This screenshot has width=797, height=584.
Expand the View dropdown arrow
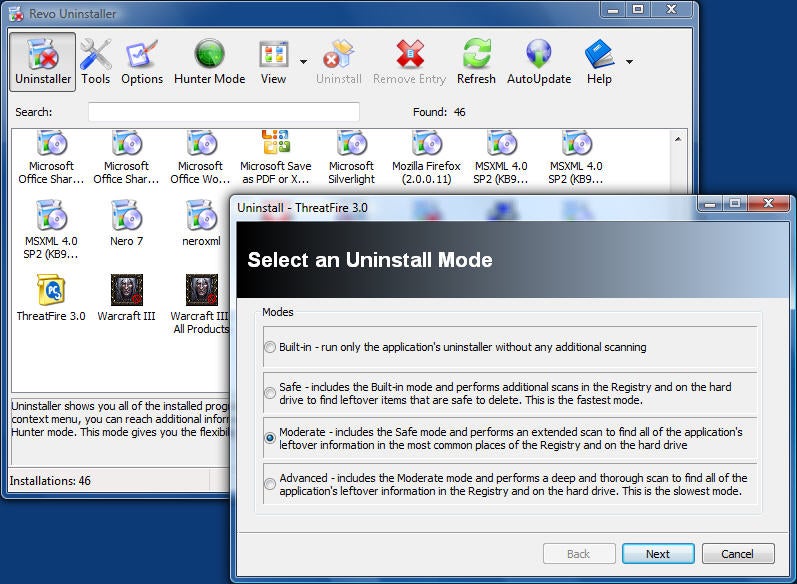click(303, 62)
